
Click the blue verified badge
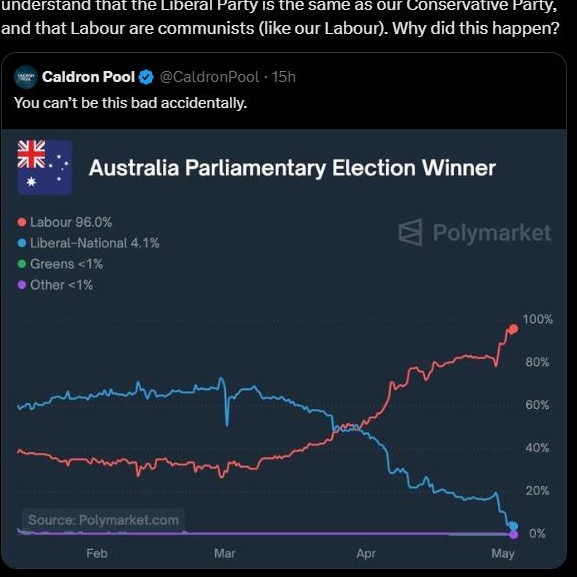click(146, 77)
